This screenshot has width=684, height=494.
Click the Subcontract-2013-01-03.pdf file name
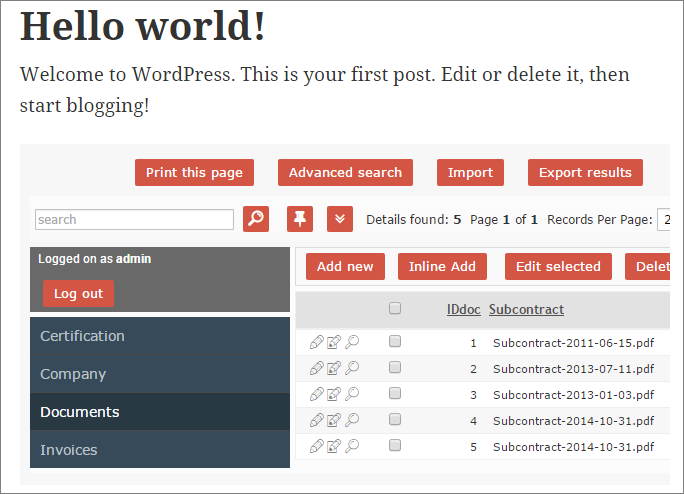click(573, 395)
